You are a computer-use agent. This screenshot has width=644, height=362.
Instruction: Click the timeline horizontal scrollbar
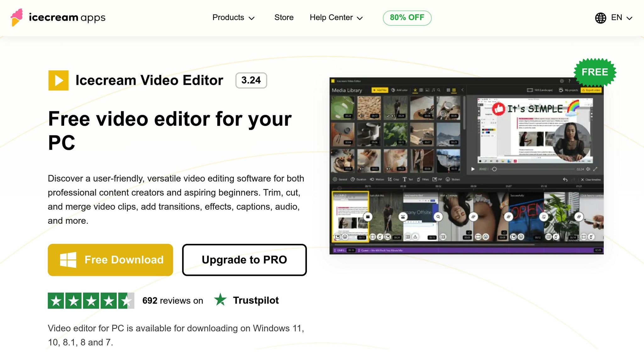[434, 244]
